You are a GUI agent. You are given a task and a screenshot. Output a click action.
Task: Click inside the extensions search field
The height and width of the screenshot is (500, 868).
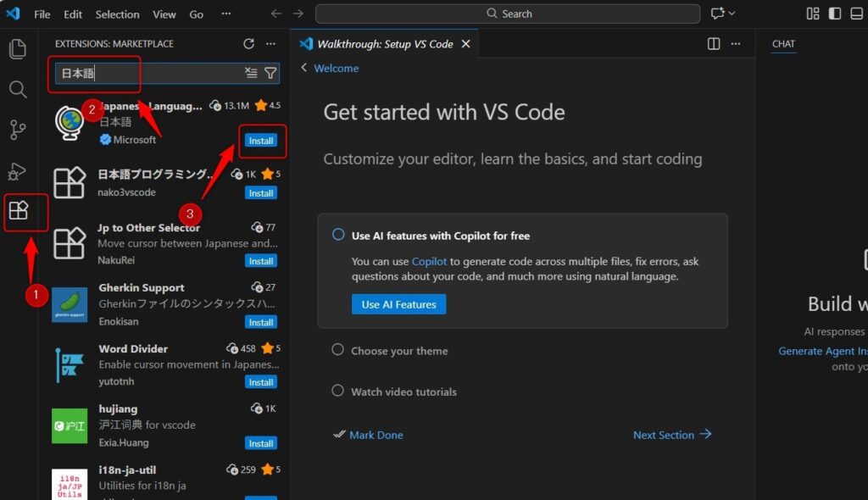point(153,74)
